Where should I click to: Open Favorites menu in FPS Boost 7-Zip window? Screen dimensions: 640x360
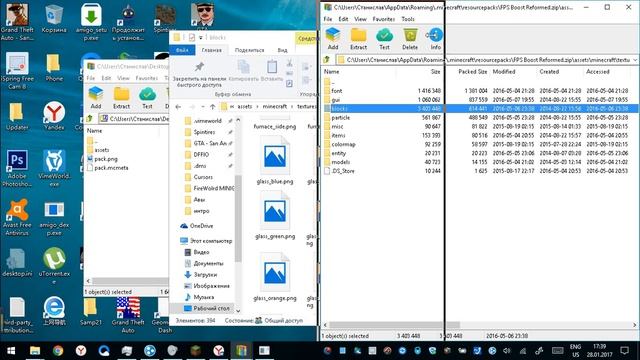tap(384, 19)
